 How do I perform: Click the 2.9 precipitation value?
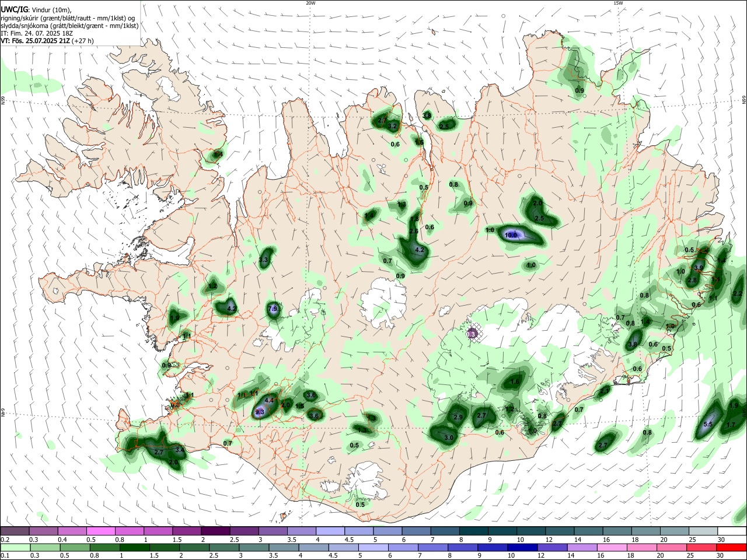coord(458,417)
